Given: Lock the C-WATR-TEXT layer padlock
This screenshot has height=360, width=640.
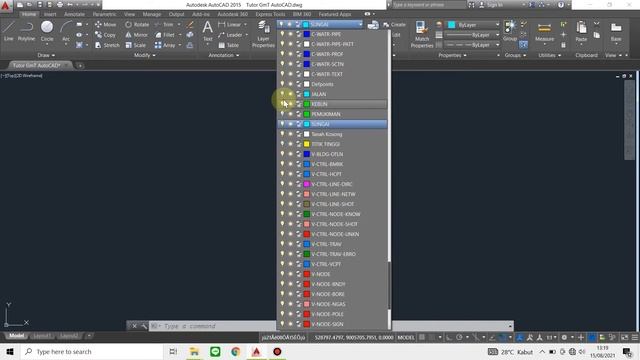Looking at the screenshot, I should 298,74.
